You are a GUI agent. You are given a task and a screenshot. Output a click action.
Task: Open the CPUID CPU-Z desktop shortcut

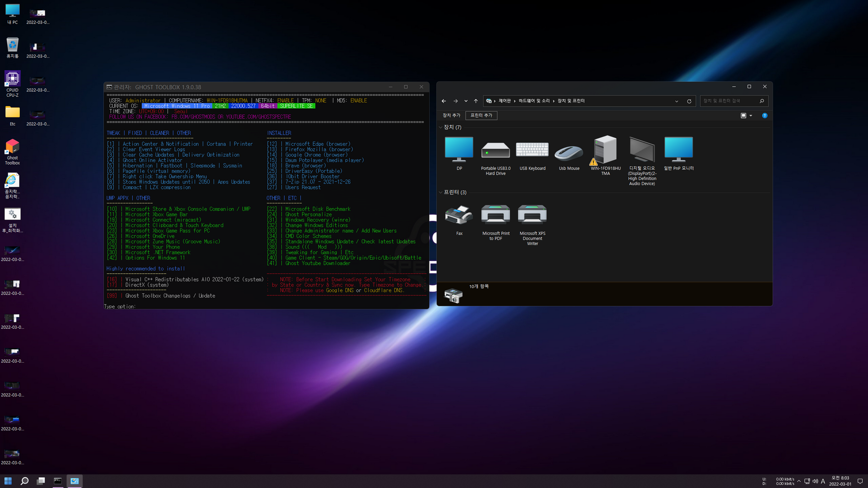coord(12,84)
